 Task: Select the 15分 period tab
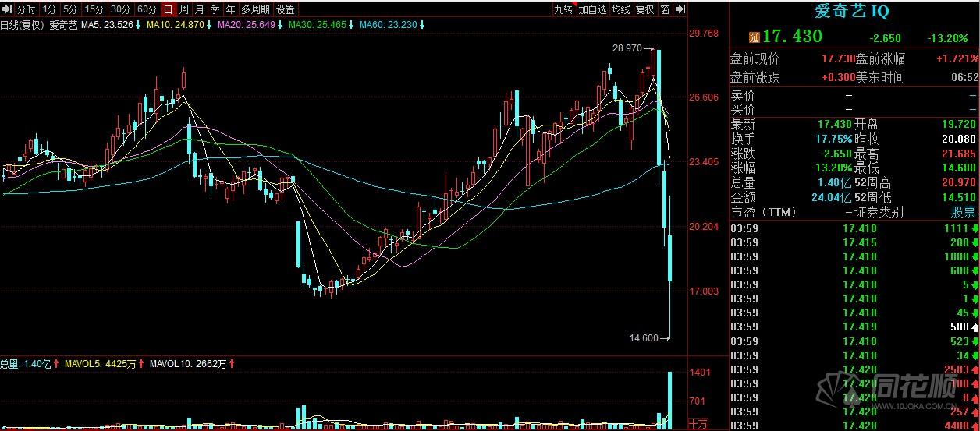94,9
